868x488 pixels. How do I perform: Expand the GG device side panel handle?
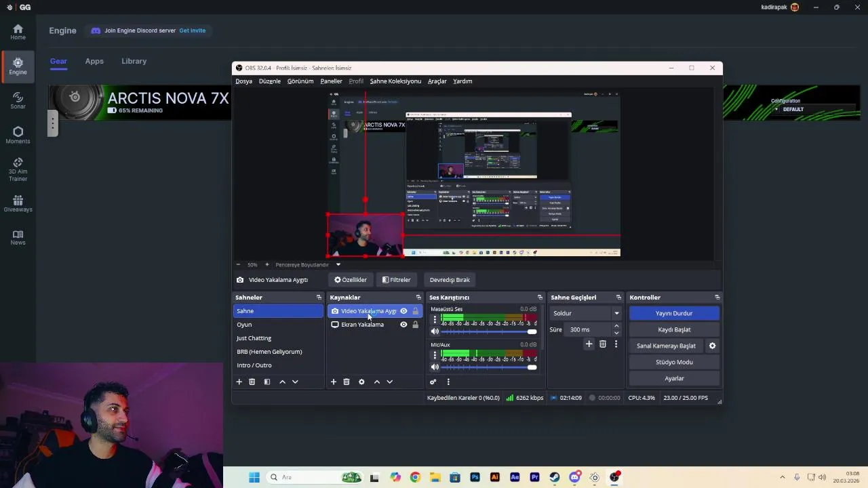(x=52, y=123)
